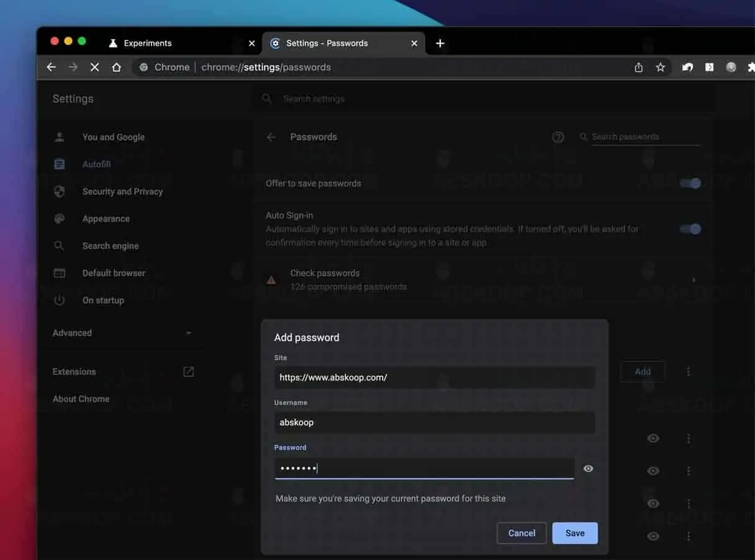Viewport: 755px width, 560px height.
Task: Switch to the Experiments tab
Action: 148,43
